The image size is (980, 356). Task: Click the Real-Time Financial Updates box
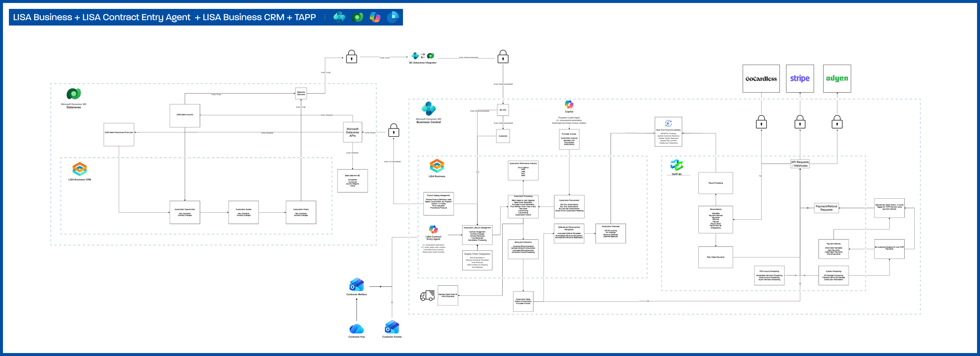pyautogui.click(x=668, y=132)
